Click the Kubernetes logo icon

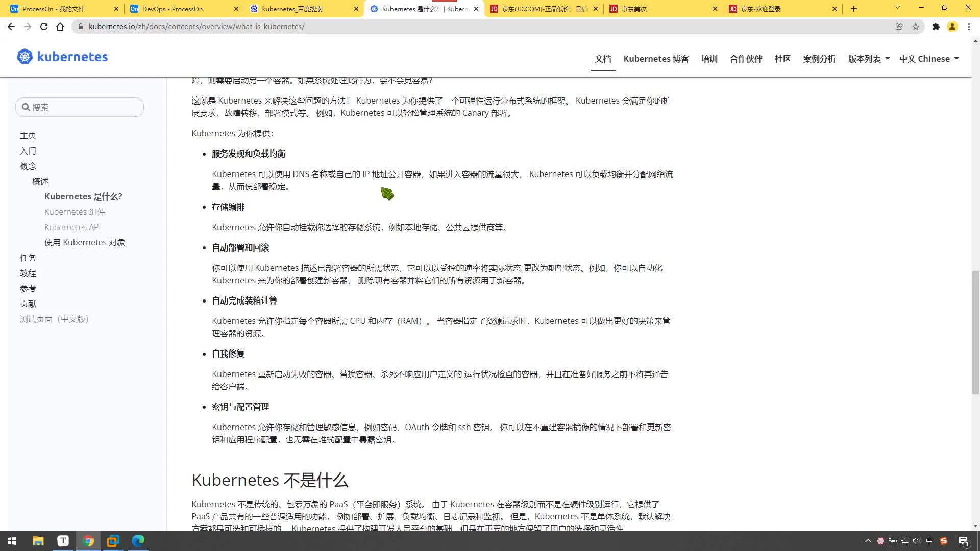[24, 57]
